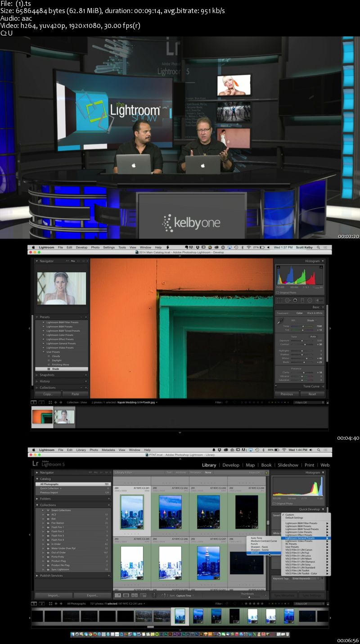Set Develop Navigator zoom to FIT

pyautogui.click(x=68, y=261)
